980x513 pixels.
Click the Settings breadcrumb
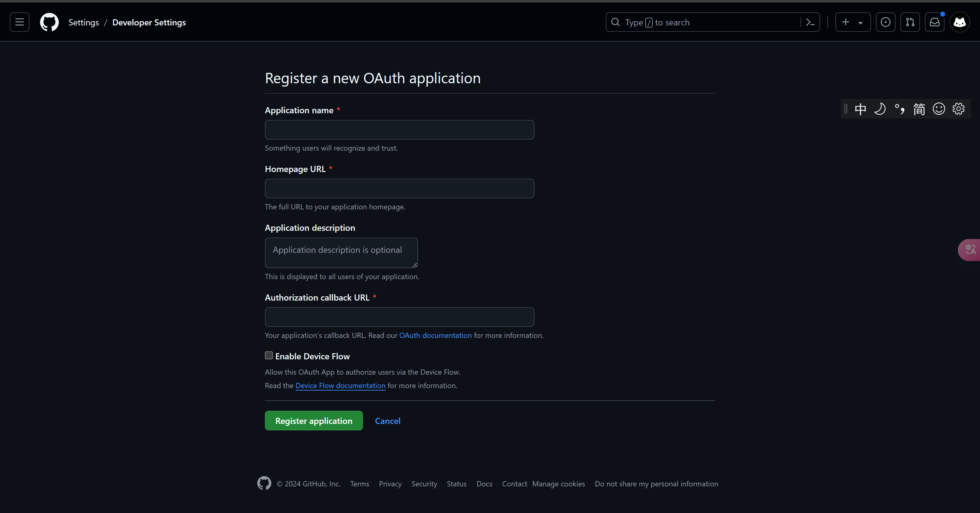click(x=84, y=22)
